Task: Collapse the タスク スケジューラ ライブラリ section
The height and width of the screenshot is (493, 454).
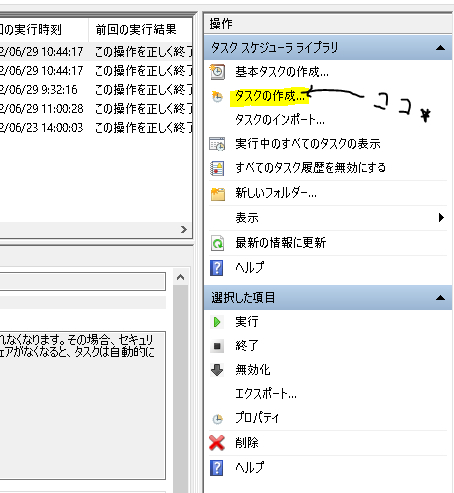Action: click(x=440, y=48)
